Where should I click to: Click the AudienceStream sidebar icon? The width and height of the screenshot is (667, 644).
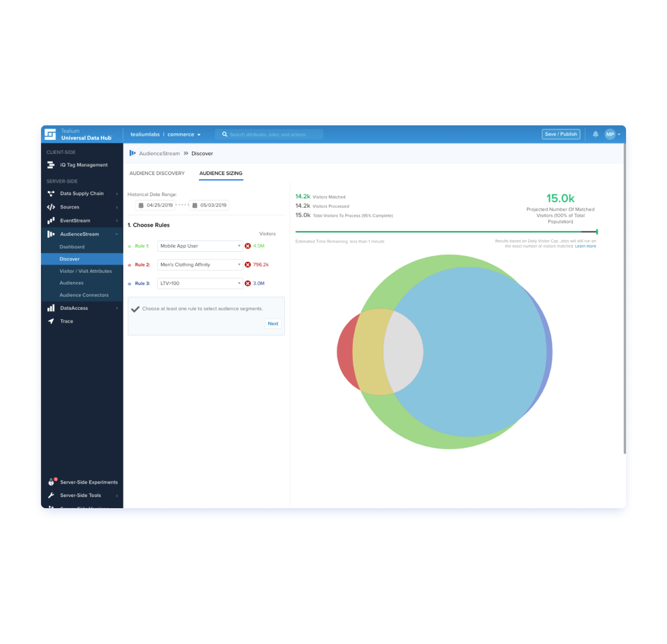pyautogui.click(x=51, y=234)
